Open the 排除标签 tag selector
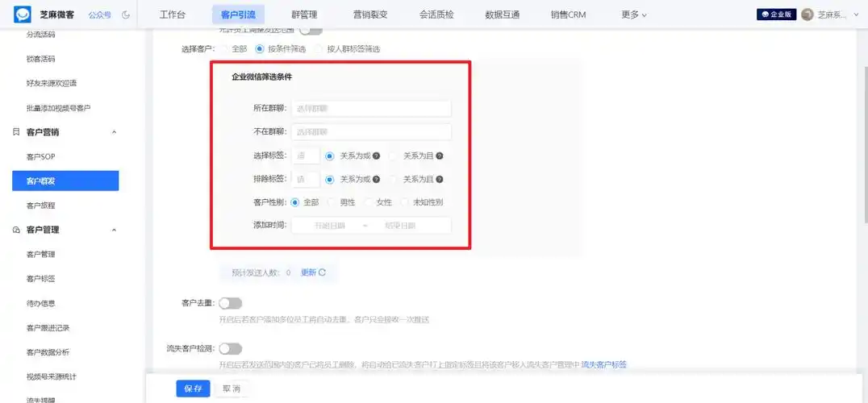Viewport: 868px width, 403px height. 306,180
